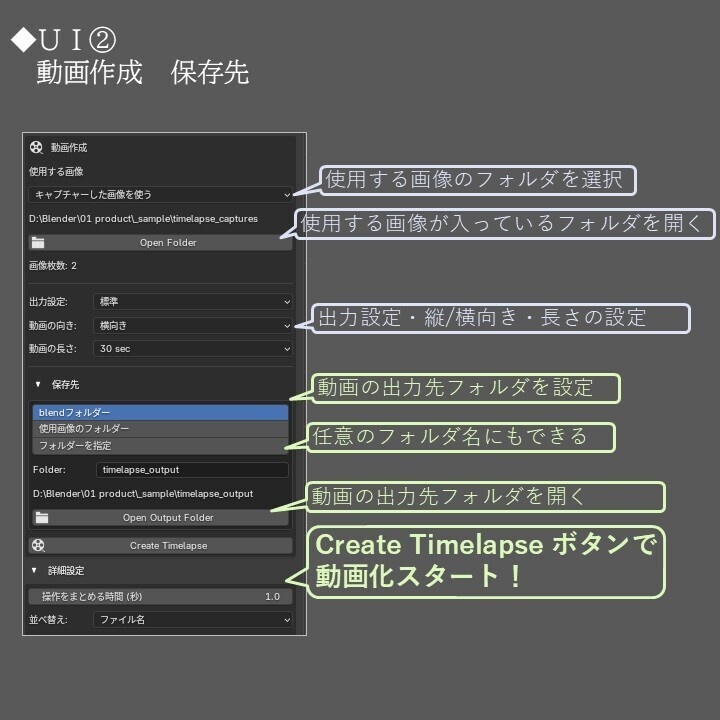Viewport: 720px width, 720px height.
Task: Open the 動画の向き 横向き dropdown
Action: coord(192,326)
